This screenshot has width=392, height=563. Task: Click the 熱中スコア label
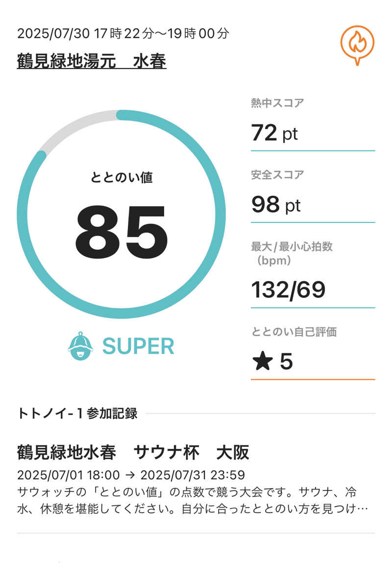(x=277, y=103)
